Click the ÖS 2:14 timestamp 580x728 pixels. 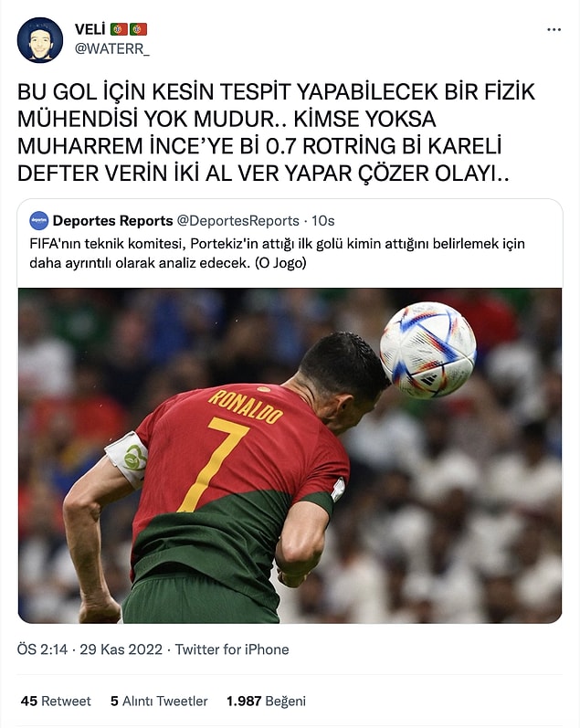[x=42, y=649]
